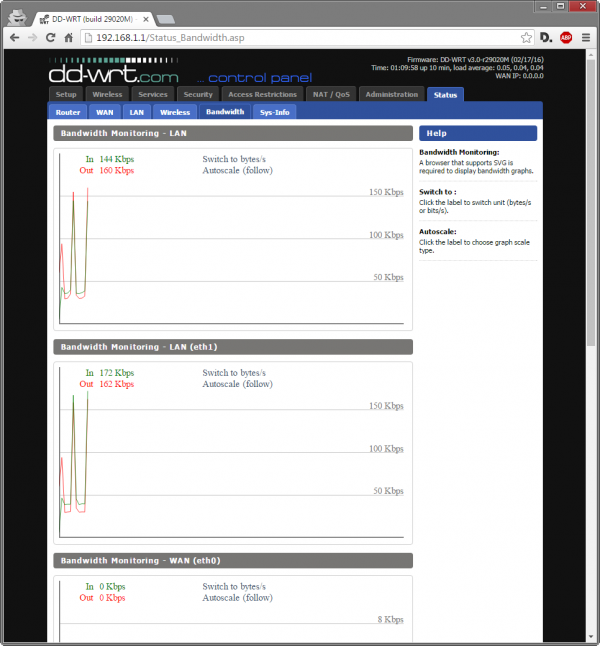The image size is (600, 646).
Task: Go to the Administration tab
Action: (x=391, y=94)
